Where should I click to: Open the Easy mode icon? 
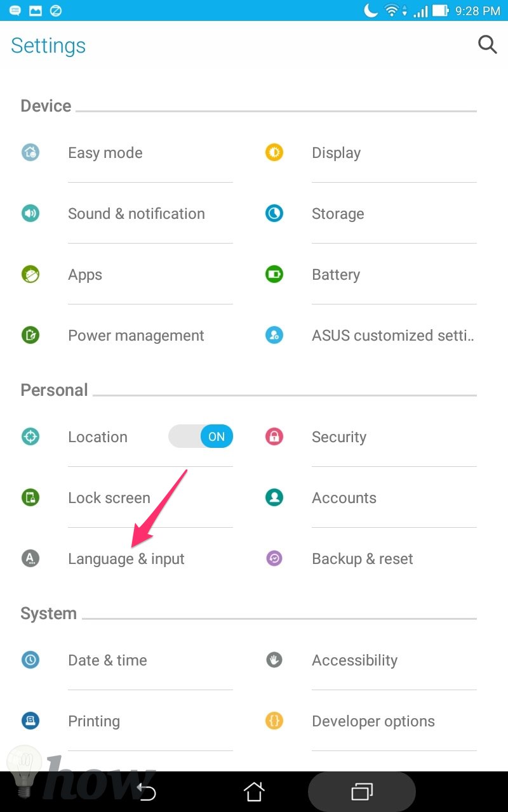(x=30, y=152)
